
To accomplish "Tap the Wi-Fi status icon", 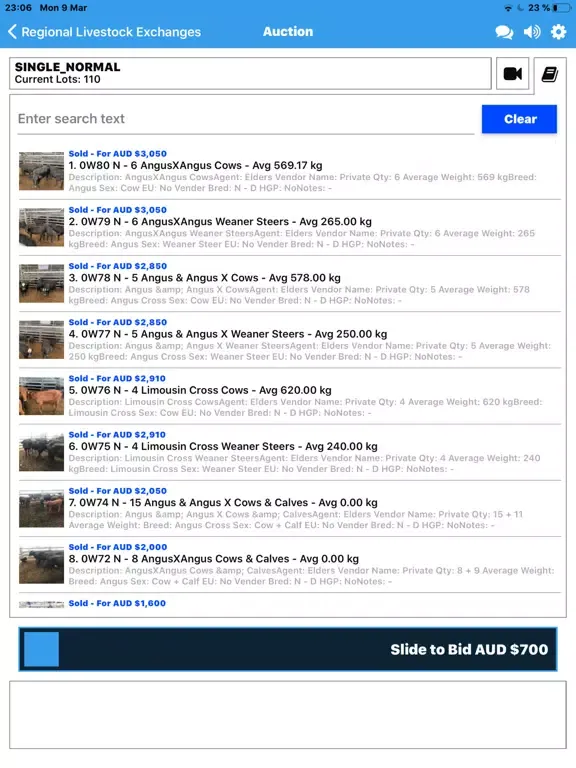I will [508, 8].
